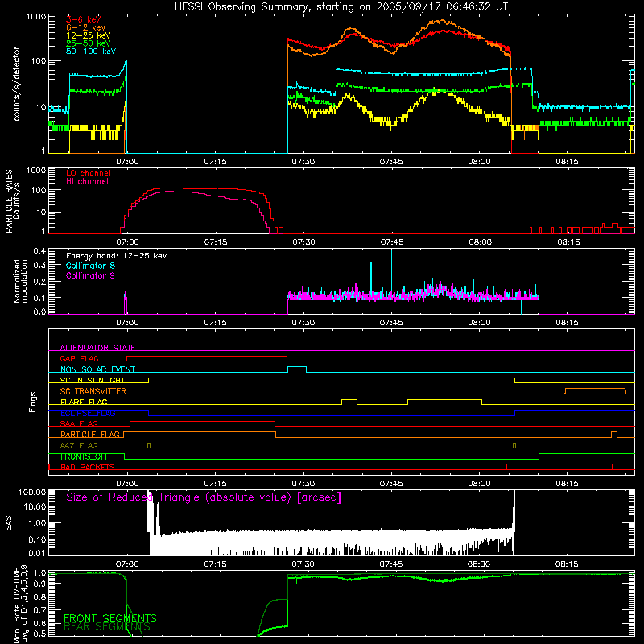Screen dimensions: 644x644
Task: Select the SC IN SUNLIGHT flag label
Action: (93, 380)
